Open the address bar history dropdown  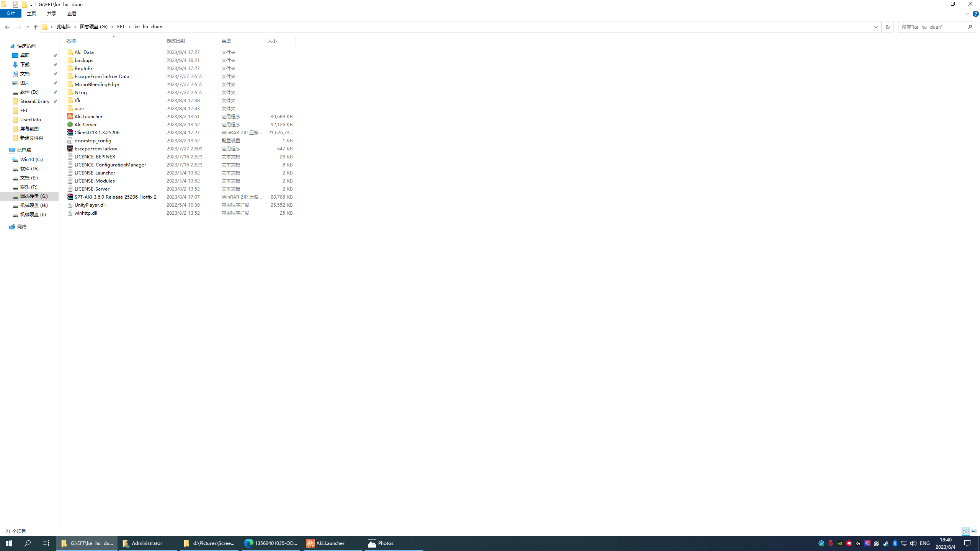[875, 27]
